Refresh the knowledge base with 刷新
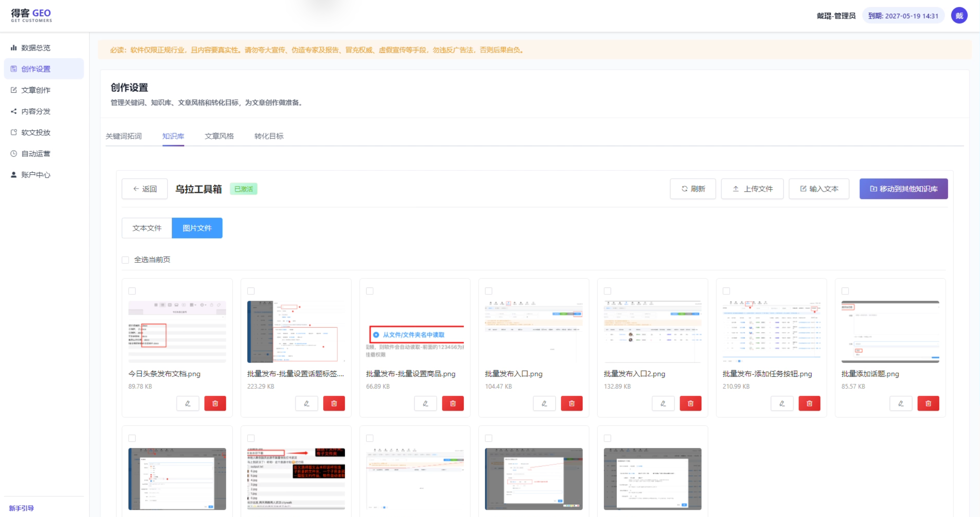Viewport: 980px width, 517px height. [693, 189]
